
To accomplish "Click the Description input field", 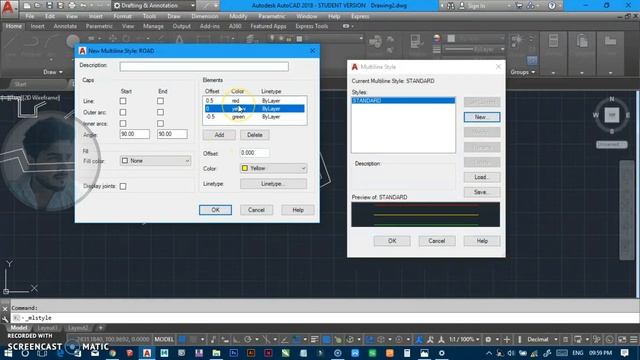I will (x=204, y=66).
